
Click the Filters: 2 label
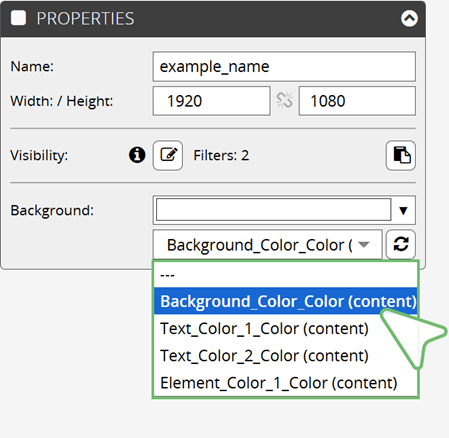(221, 155)
